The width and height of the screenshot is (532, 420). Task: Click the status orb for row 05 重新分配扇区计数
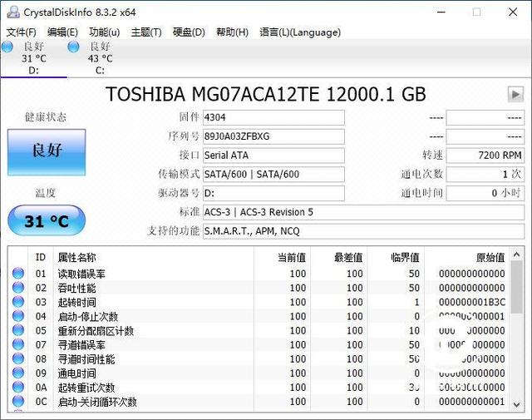[x=18, y=330]
